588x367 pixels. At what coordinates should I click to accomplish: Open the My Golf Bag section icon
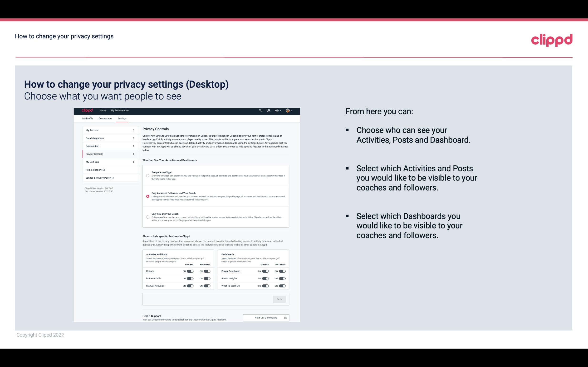tap(134, 162)
